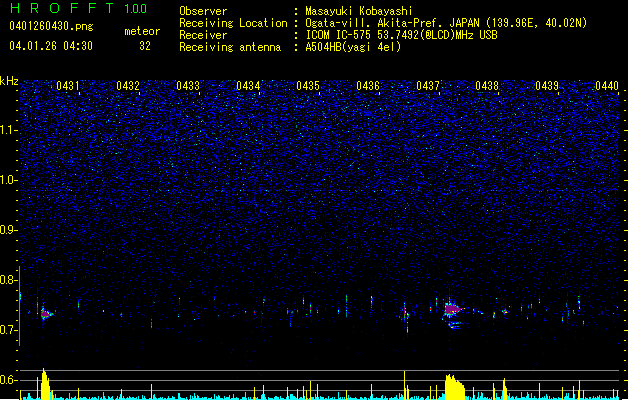The image size is (629, 400).
Task: Click the 0433 time marker
Action: pos(188,85)
